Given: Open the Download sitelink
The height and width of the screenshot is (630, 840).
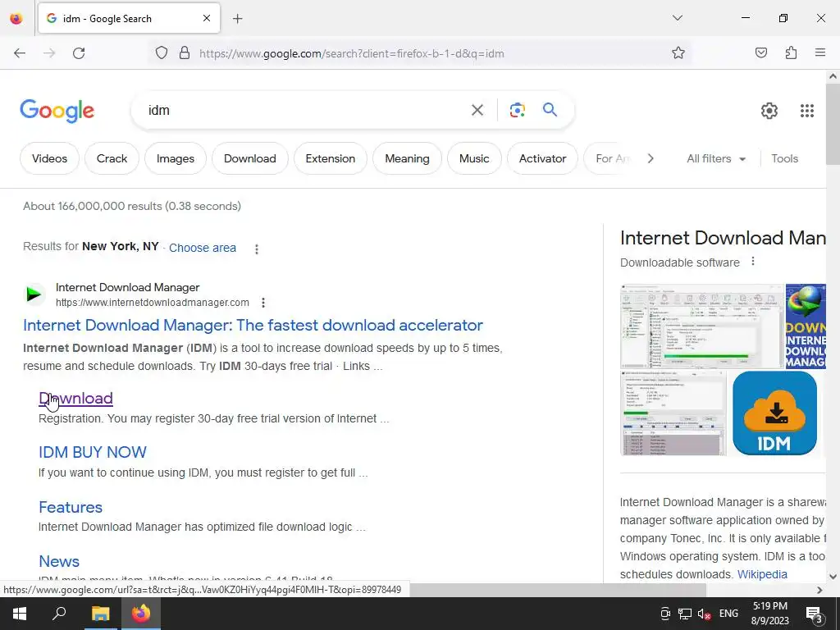Looking at the screenshot, I should point(75,399).
